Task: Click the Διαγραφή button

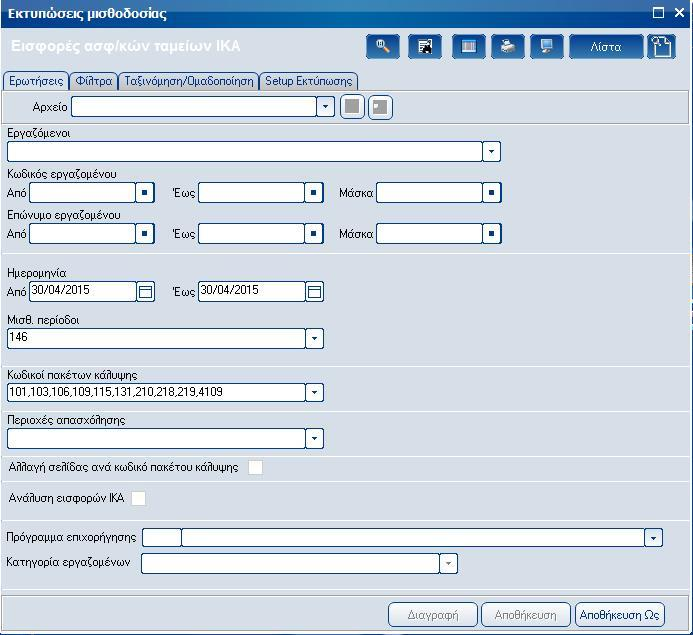Action: pyautogui.click(x=433, y=615)
